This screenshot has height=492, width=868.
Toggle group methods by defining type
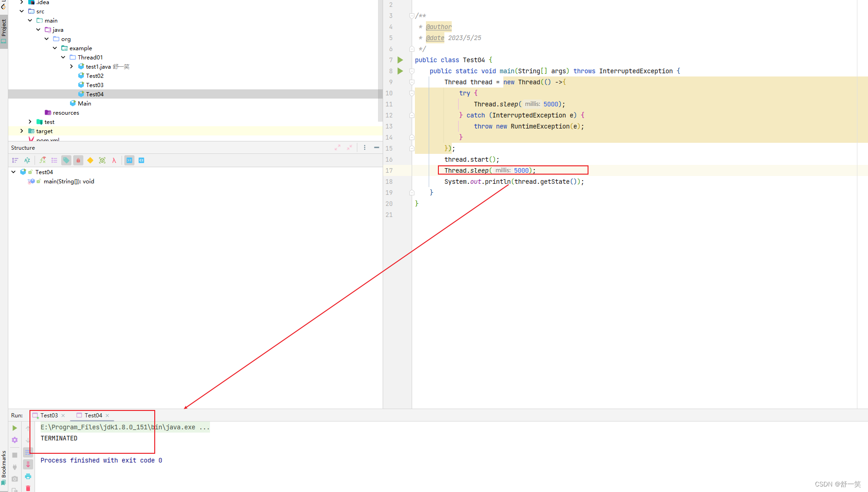[54, 160]
